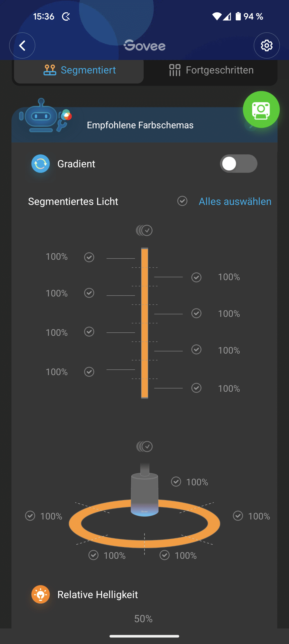
Task: Switch to the Segmentiert tab
Action: click(x=79, y=70)
